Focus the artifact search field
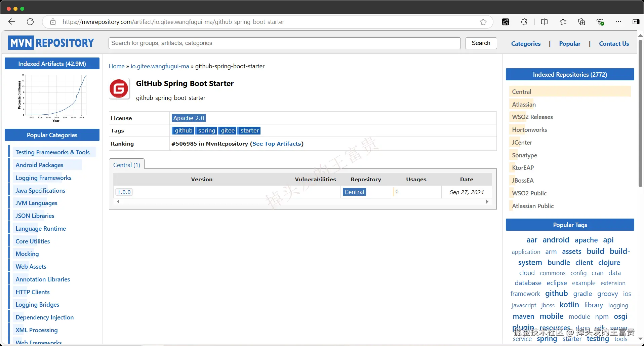This screenshot has width=644, height=346. click(284, 43)
